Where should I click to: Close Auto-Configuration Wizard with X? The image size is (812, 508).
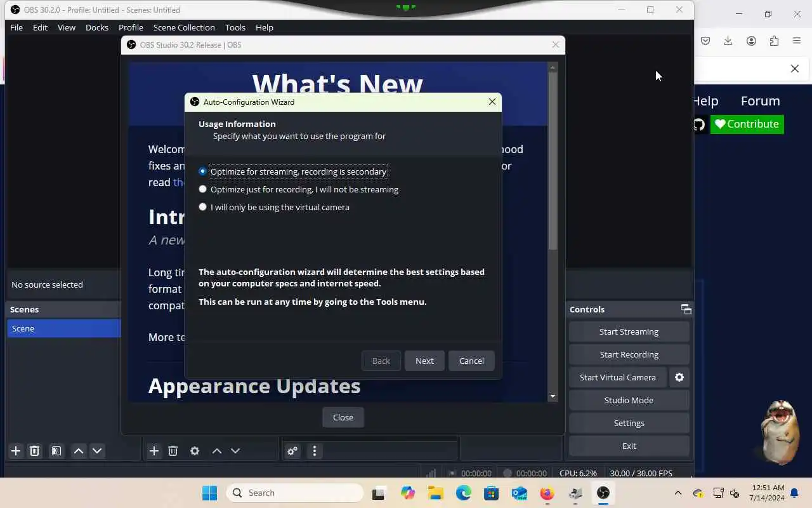click(x=492, y=102)
